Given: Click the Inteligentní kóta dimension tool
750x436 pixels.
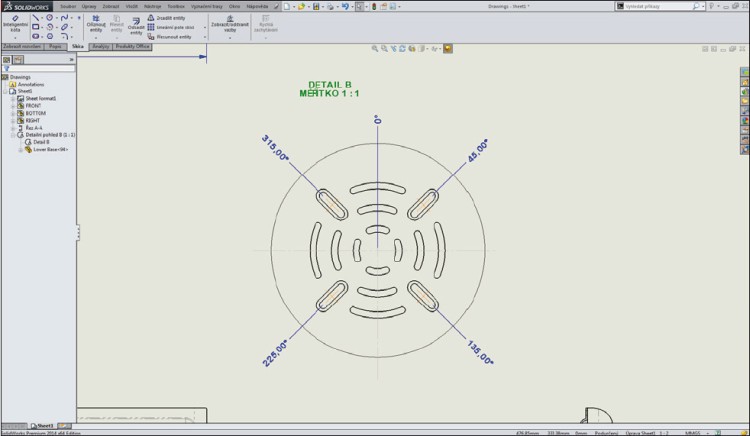Looking at the screenshot, I should click(x=15, y=24).
